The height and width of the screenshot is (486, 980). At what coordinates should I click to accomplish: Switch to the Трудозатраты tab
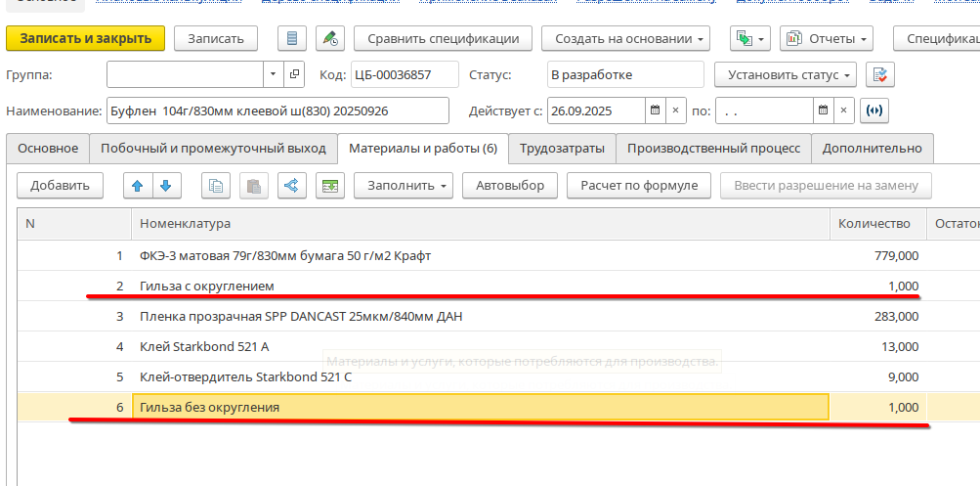[x=562, y=149]
